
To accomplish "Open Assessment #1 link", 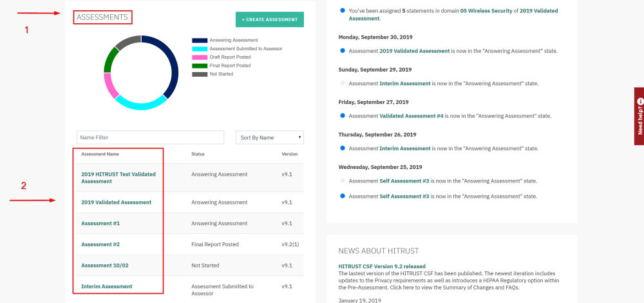I will click(100, 223).
